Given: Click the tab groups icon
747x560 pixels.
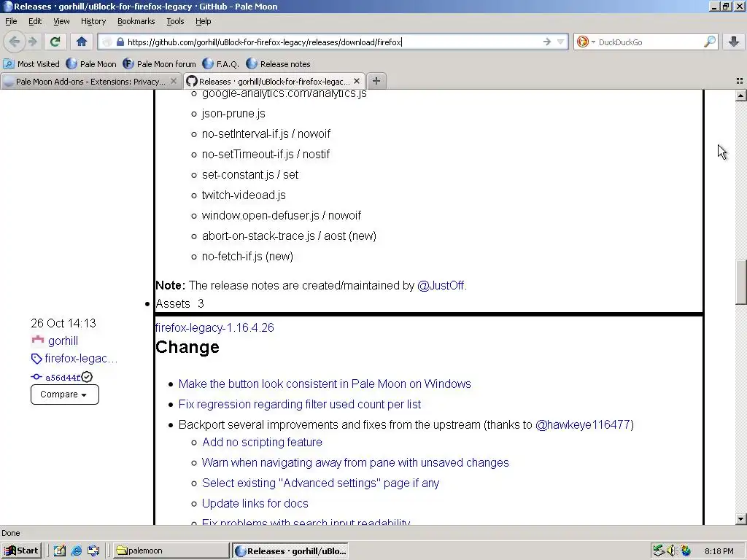Looking at the screenshot, I should 740,81.
